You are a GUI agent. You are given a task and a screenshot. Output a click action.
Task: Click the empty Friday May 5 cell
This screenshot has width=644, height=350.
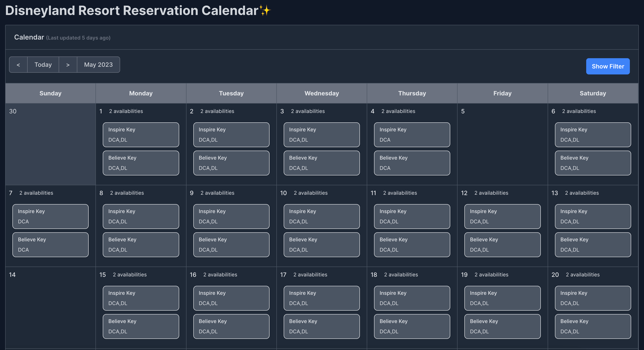[502, 145]
